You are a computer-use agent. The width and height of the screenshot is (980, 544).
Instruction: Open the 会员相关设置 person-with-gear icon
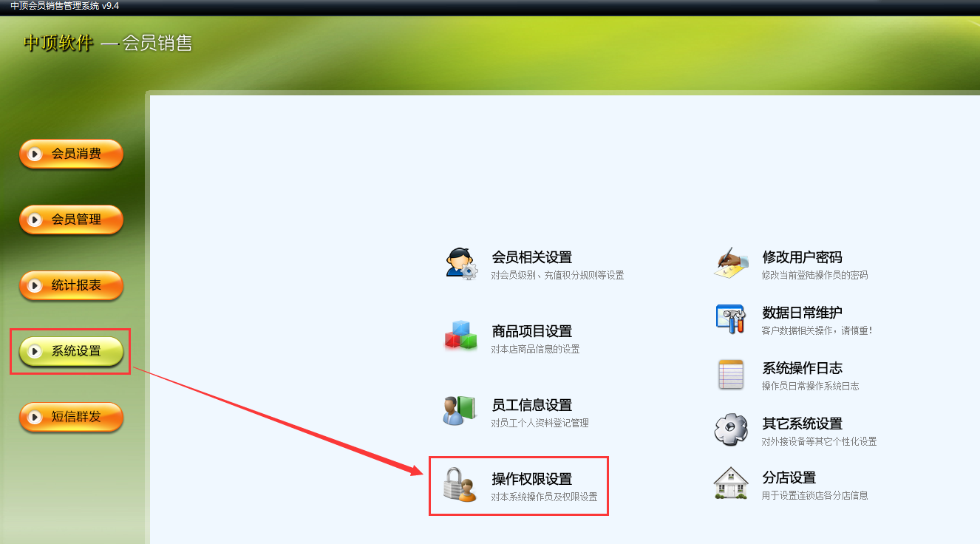[462, 263]
